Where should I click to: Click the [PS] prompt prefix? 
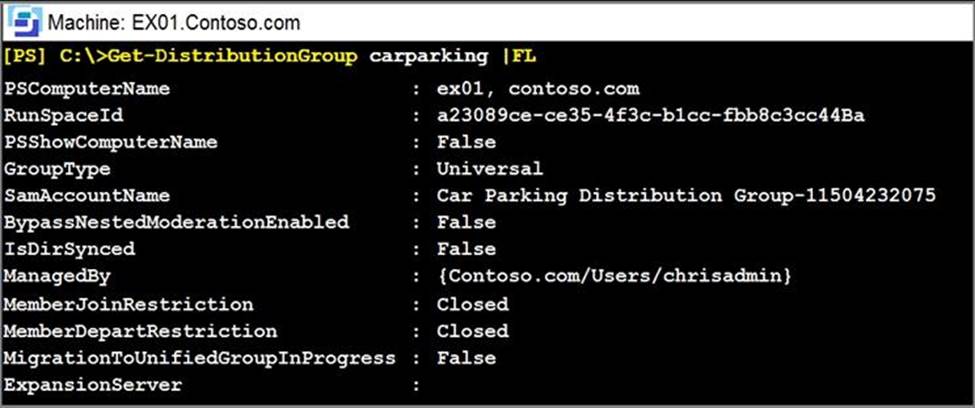(25, 57)
